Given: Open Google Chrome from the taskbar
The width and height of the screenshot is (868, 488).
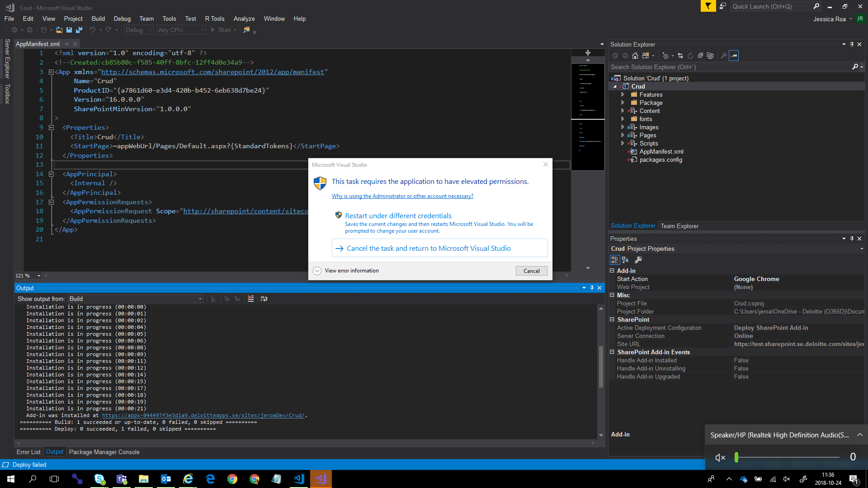Looking at the screenshot, I should (x=232, y=479).
